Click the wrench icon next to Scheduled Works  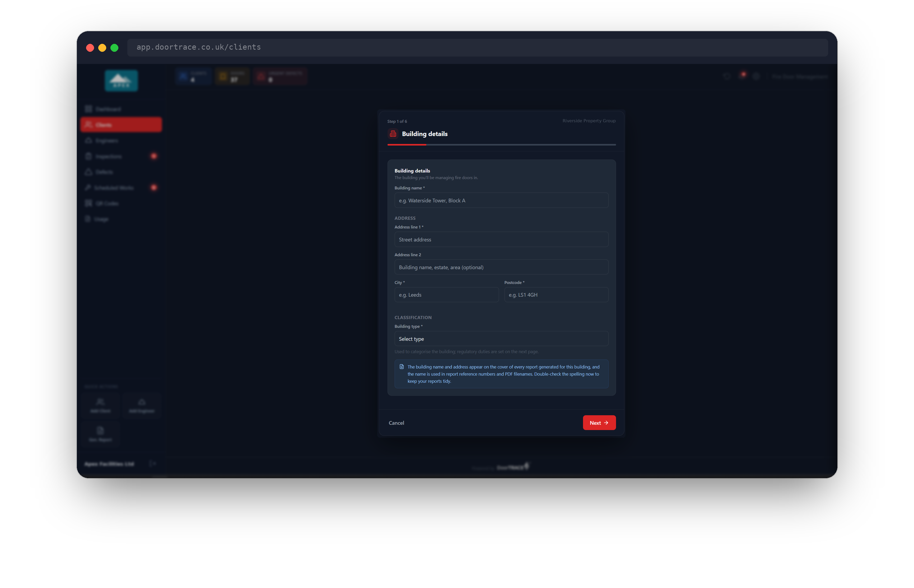click(88, 188)
